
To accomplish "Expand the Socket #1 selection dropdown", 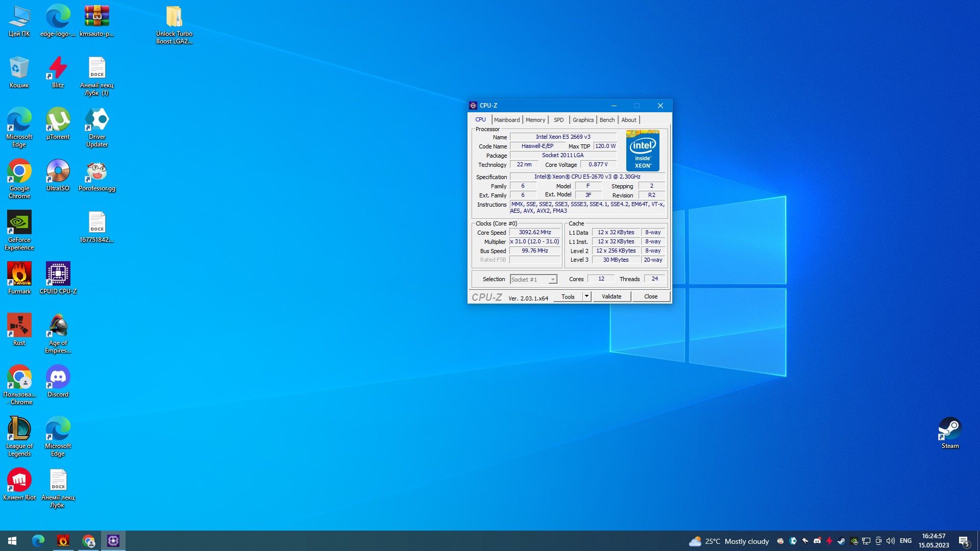I will click(552, 280).
